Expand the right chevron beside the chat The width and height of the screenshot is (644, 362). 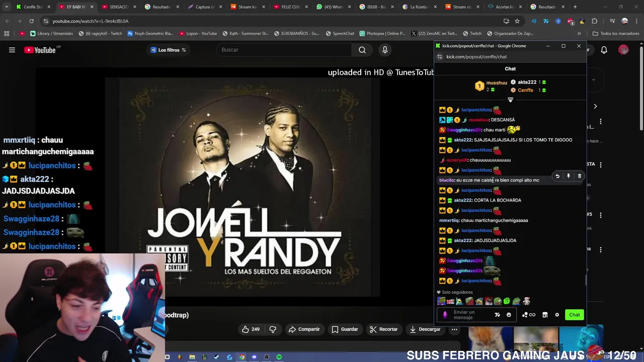(595, 107)
